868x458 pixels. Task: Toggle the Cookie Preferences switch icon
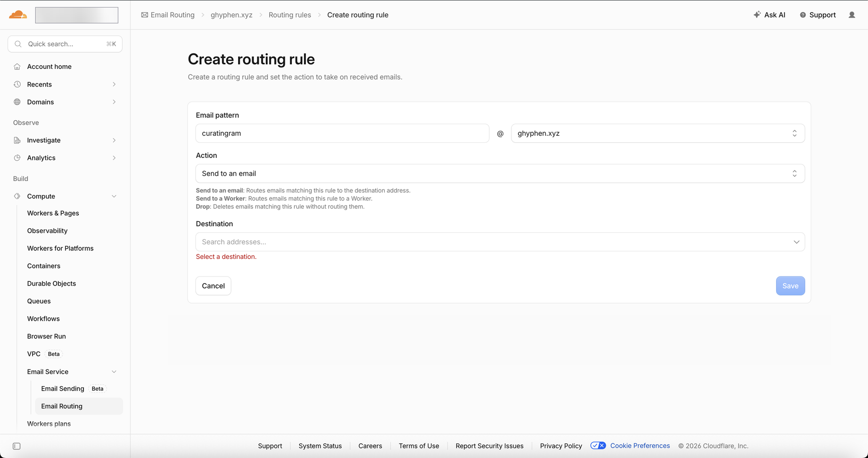(598, 446)
